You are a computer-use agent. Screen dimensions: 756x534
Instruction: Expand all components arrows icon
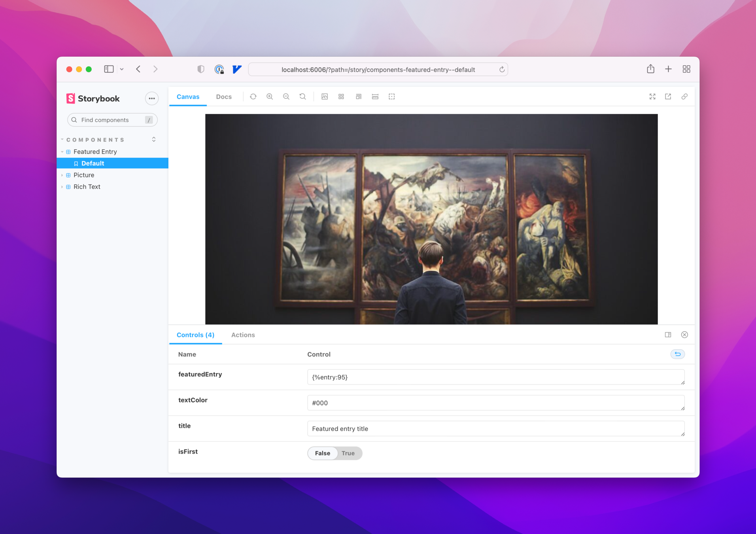154,139
